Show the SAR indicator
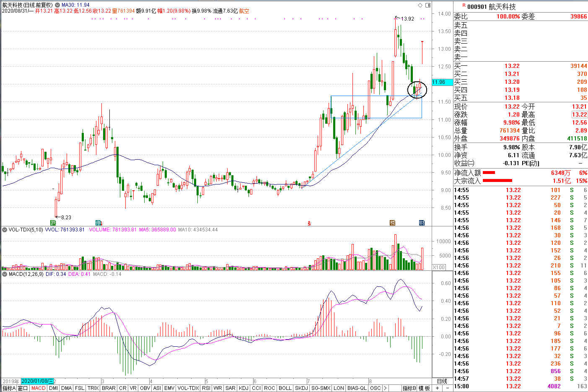 click(231, 388)
